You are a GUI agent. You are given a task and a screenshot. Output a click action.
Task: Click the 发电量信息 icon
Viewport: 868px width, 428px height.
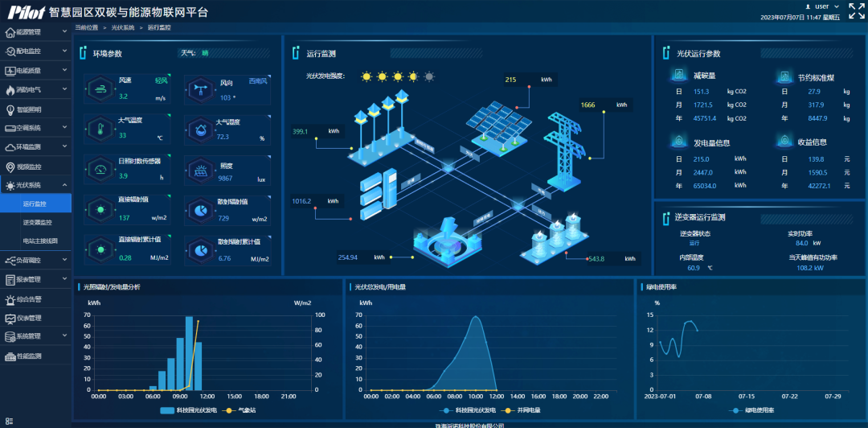tap(678, 142)
